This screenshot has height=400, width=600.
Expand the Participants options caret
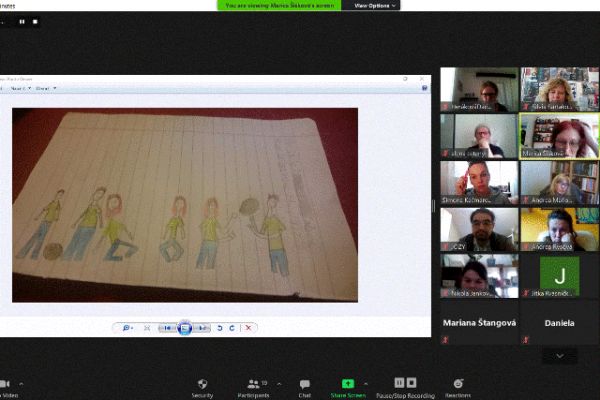click(x=278, y=383)
